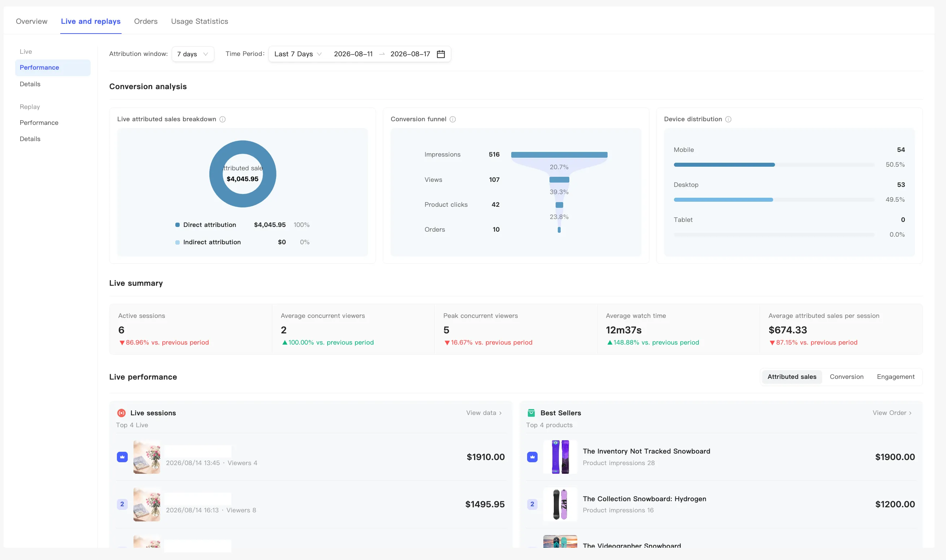The image size is (946, 560).
Task: Click the Views funnel bar
Action: pyautogui.click(x=559, y=180)
